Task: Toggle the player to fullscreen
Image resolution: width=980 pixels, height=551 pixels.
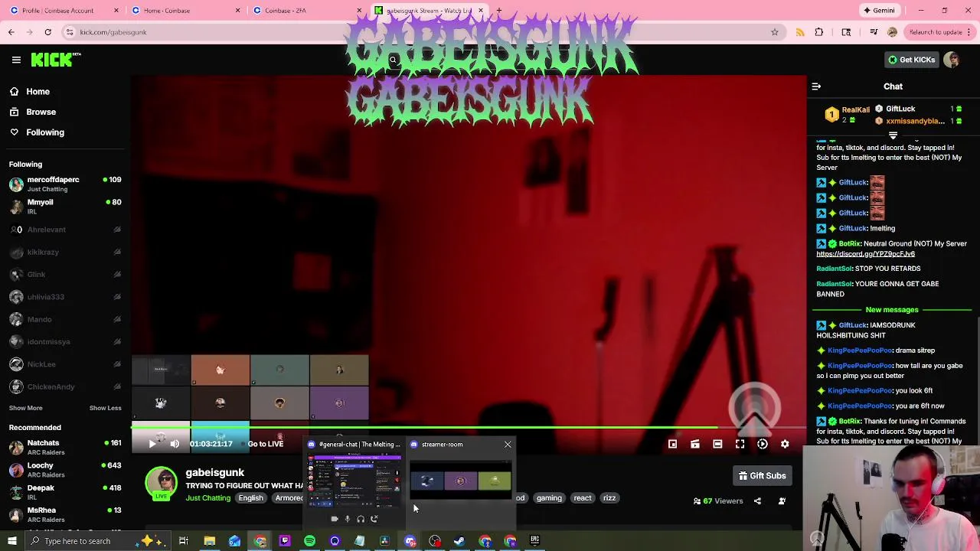Action: (740, 444)
